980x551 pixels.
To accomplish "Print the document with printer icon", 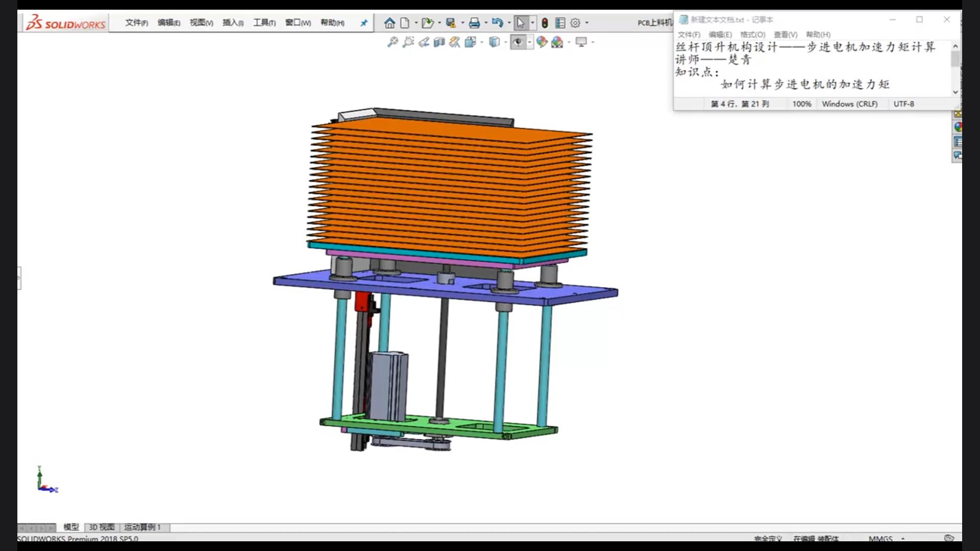I will click(x=474, y=23).
